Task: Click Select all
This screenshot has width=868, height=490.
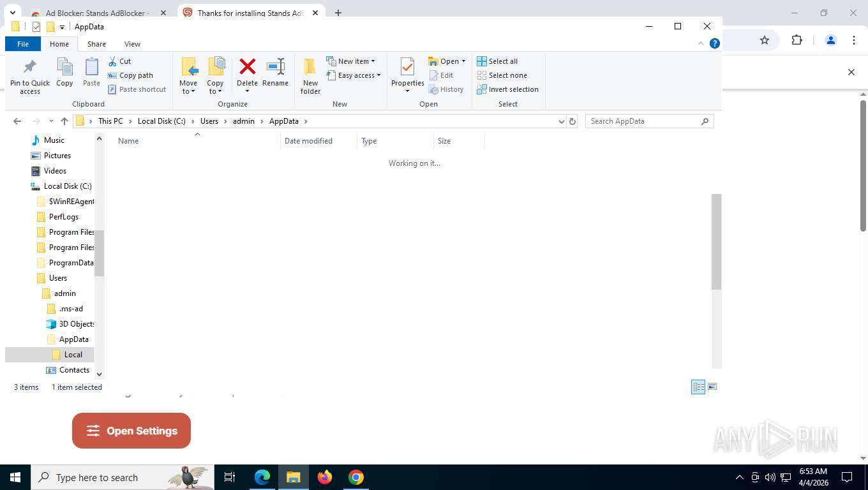Action: pyautogui.click(x=497, y=61)
